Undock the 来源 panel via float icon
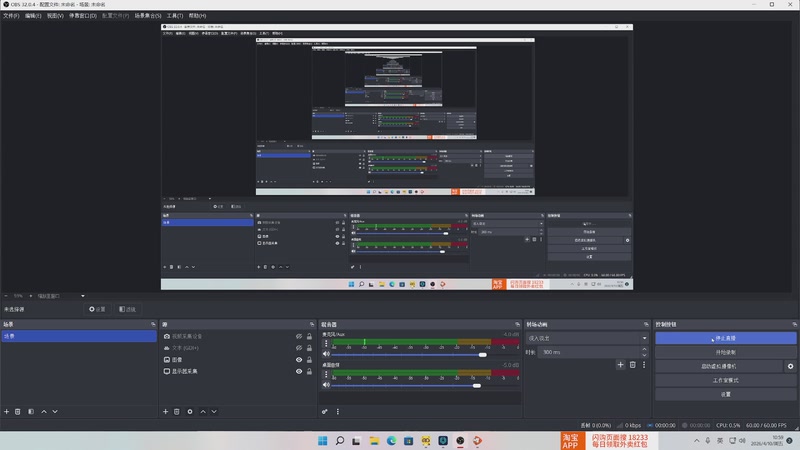Viewport: 800px width, 450px height. 312,324
